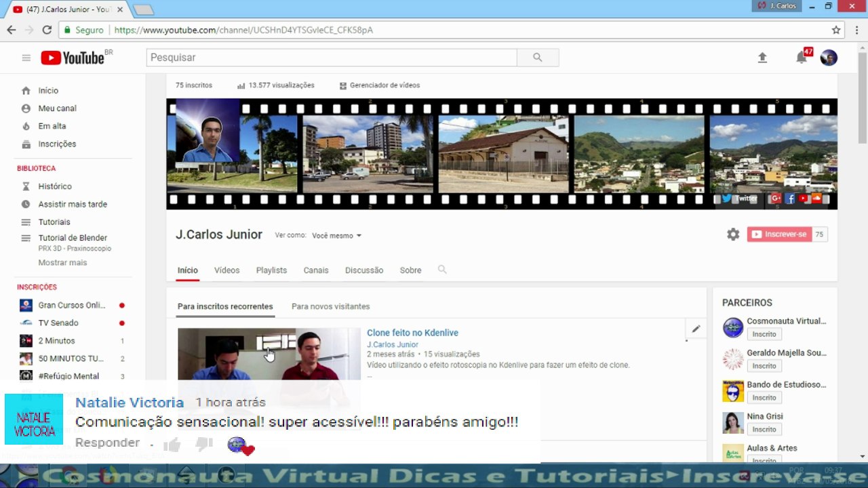Switch to the Discussão tab
The width and height of the screenshot is (868, 488).
364,270
